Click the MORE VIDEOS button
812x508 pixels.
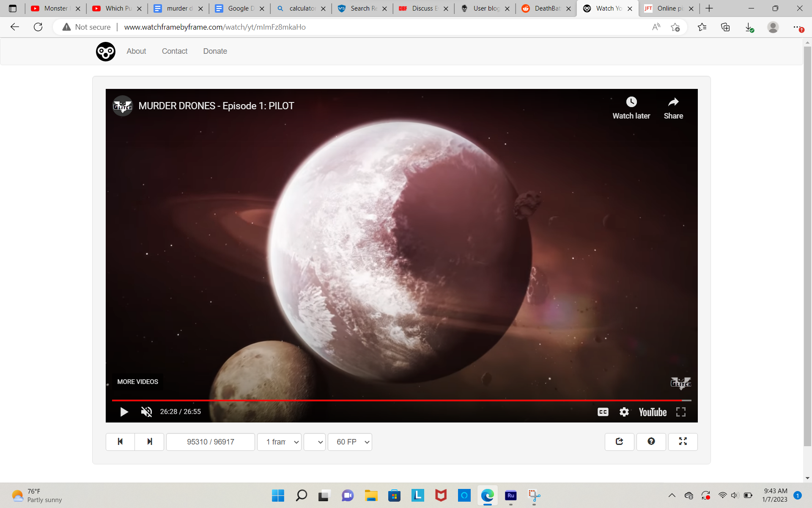[x=137, y=382]
